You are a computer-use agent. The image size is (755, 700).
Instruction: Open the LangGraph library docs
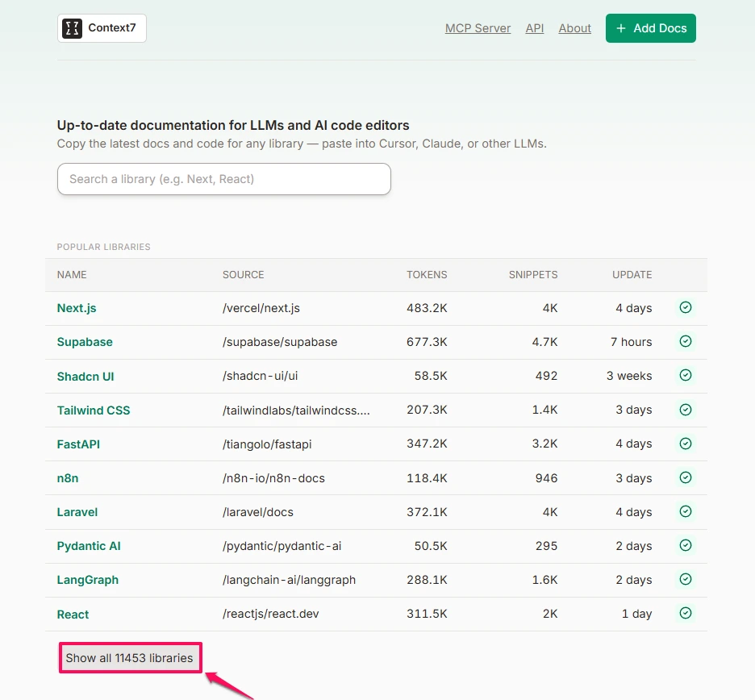tap(87, 580)
